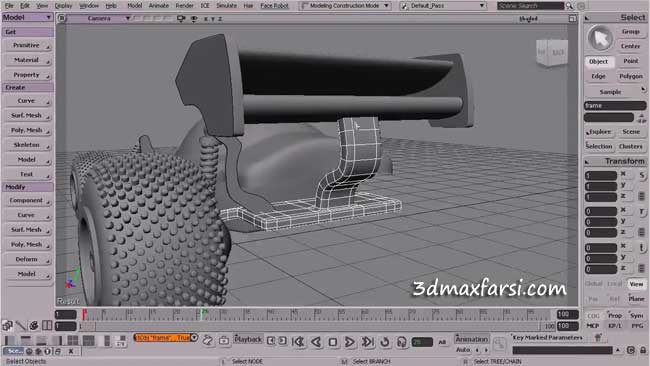Go to first frame button

298,342
